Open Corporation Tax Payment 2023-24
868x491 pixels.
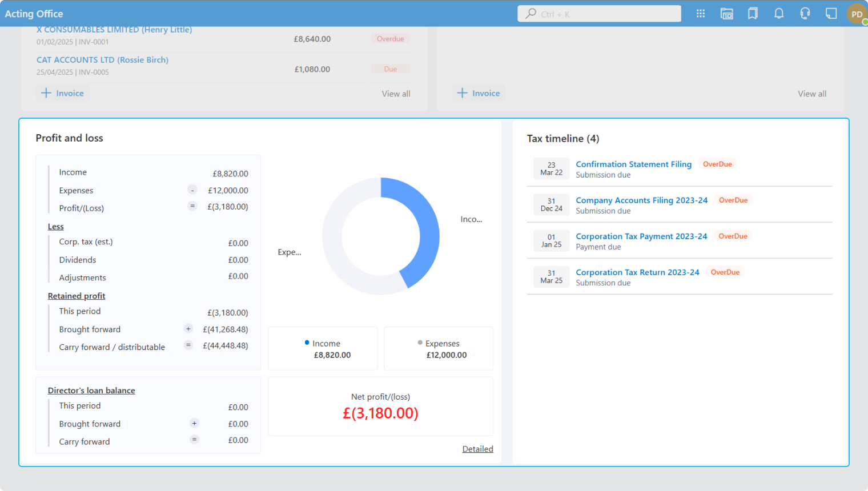[x=641, y=236]
